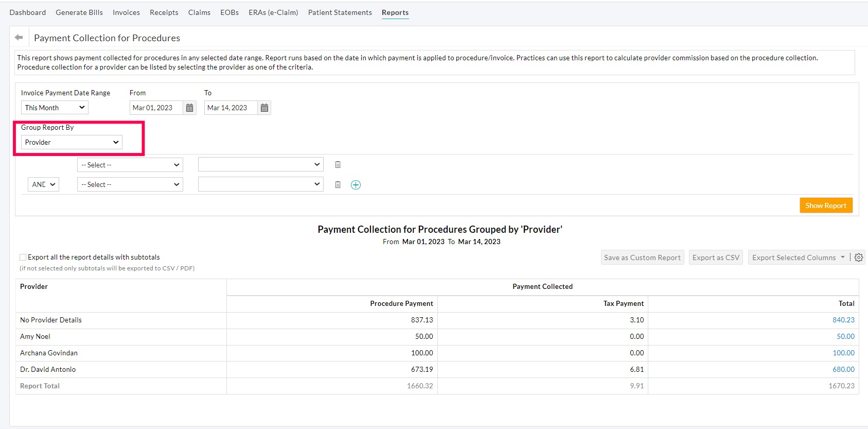Viewport: 868px width, 429px height.
Task: Delete the AND filter criteria row
Action: (338, 184)
